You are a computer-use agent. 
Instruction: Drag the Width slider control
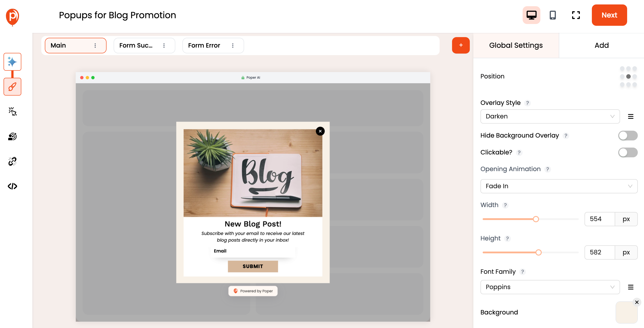(536, 219)
